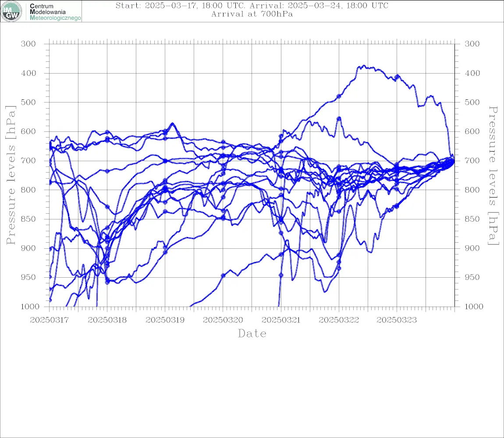Click the 20250319 date label

pyautogui.click(x=165, y=320)
